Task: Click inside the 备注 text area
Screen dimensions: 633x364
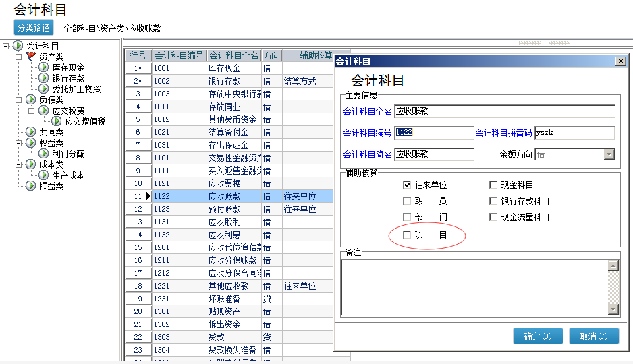Action: click(475, 287)
